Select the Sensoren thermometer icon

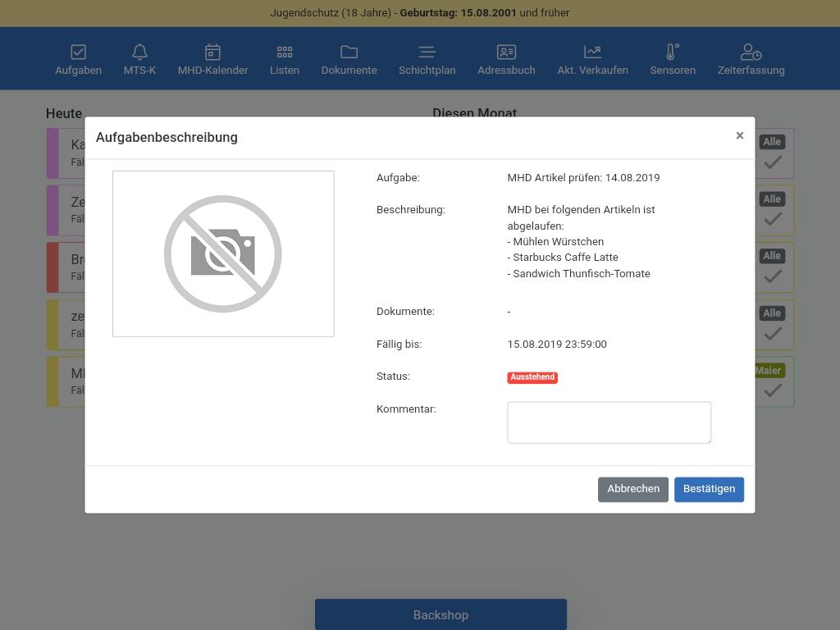pyautogui.click(x=672, y=52)
